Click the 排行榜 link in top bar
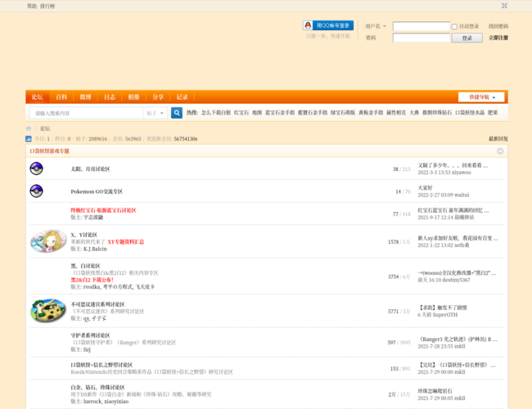 [x=48, y=6]
